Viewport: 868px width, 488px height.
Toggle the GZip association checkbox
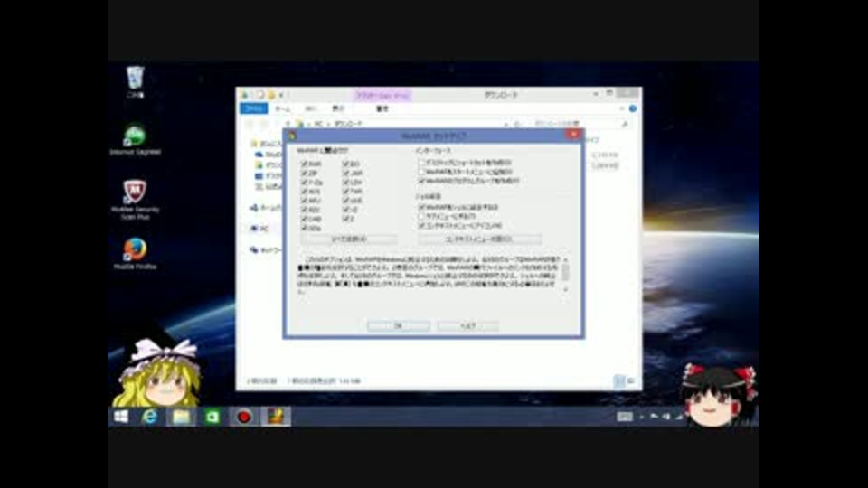click(x=305, y=228)
